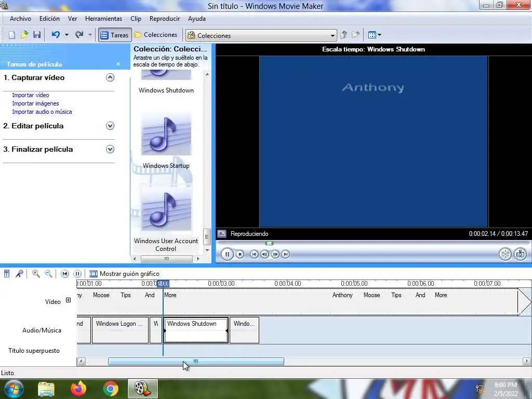
Task: Zoom in on the timeline
Action: (36, 273)
